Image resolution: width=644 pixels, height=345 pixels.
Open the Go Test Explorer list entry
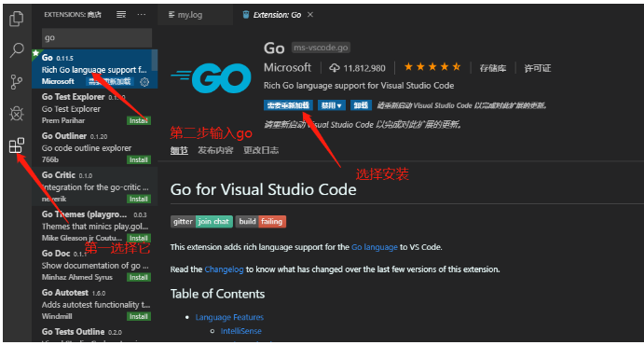pos(94,109)
